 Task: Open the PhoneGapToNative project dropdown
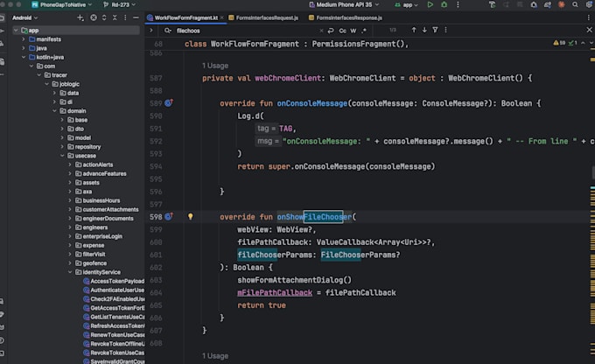[x=62, y=5]
